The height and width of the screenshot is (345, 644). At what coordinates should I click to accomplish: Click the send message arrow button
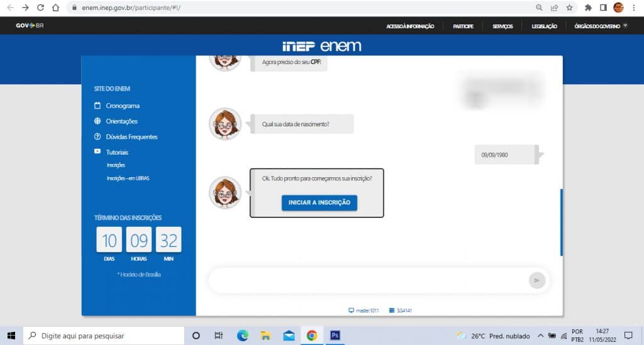[x=537, y=281]
